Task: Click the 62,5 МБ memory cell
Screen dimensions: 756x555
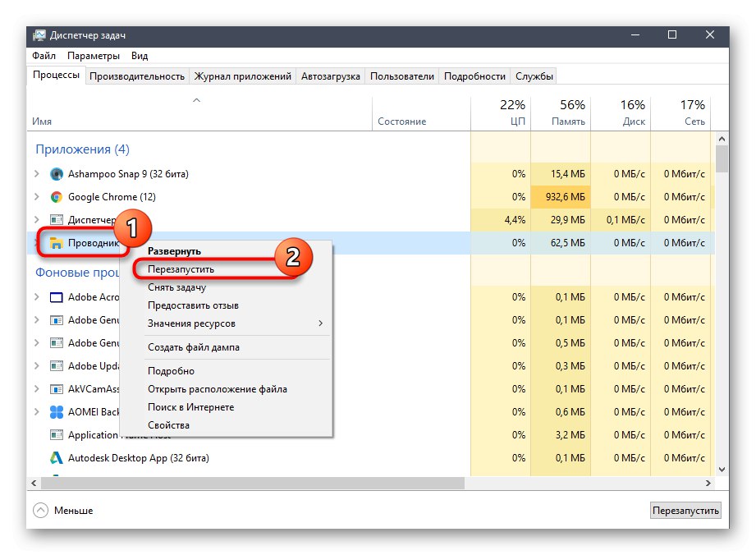Action: 561,243
